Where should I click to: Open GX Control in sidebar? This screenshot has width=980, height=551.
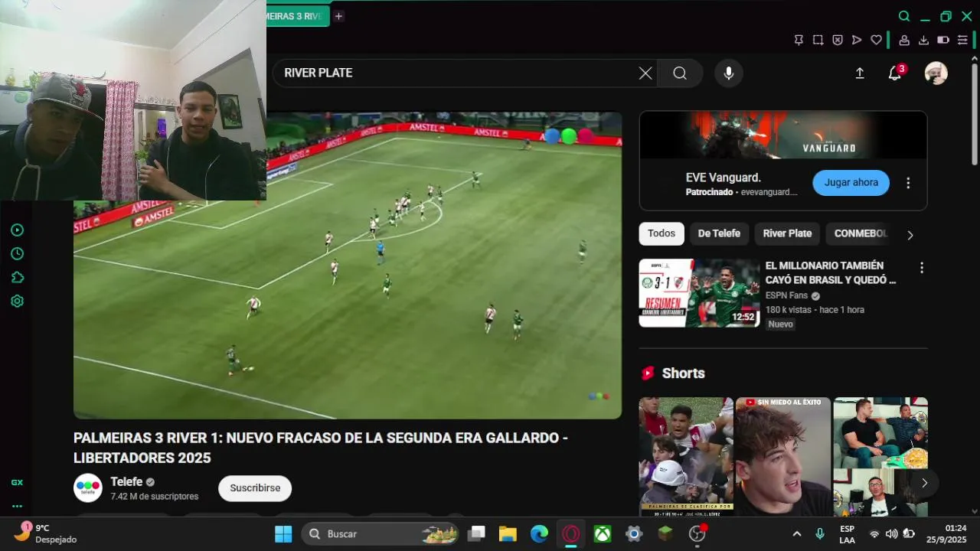click(x=17, y=482)
